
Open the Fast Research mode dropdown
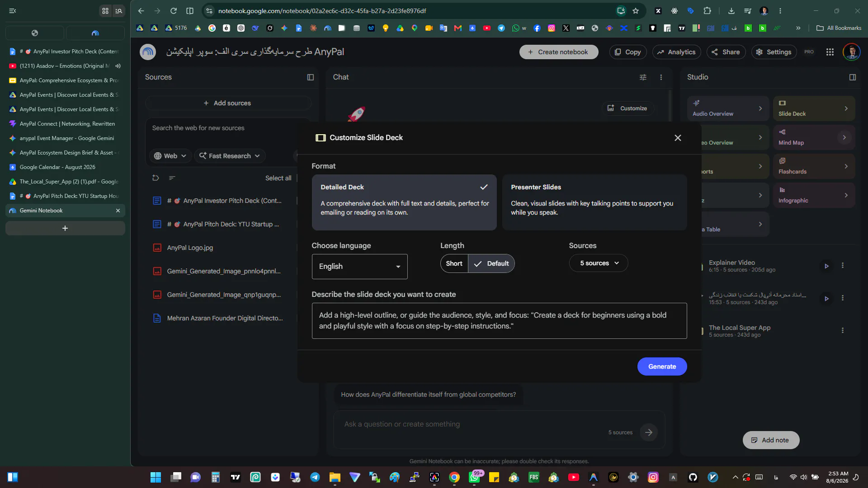tap(230, 156)
